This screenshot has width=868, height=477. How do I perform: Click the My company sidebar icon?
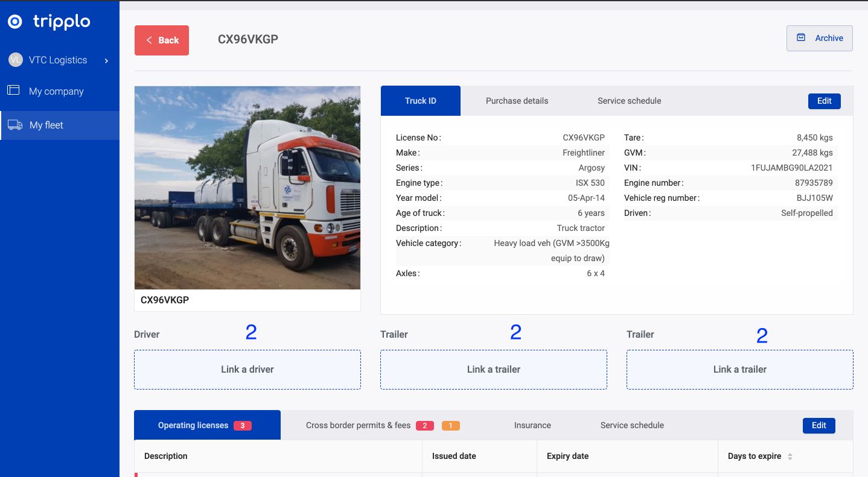tap(13, 90)
